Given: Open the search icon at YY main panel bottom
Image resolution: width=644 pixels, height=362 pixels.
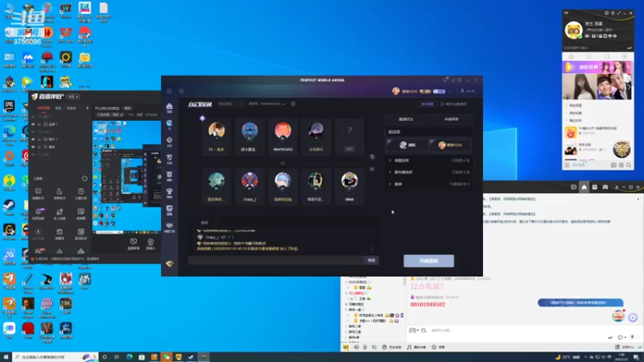Looking at the screenshot, I should click(x=629, y=165).
